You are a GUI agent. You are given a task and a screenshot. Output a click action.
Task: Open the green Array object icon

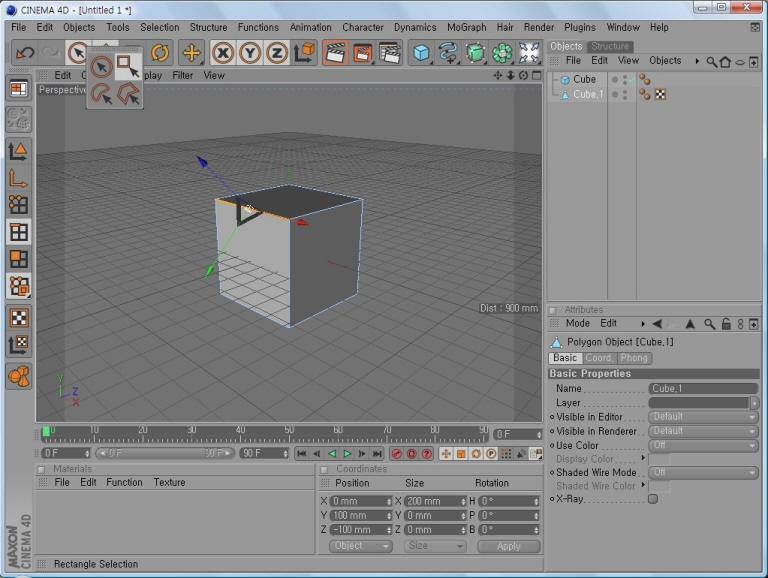pyautogui.click(x=502, y=52)
